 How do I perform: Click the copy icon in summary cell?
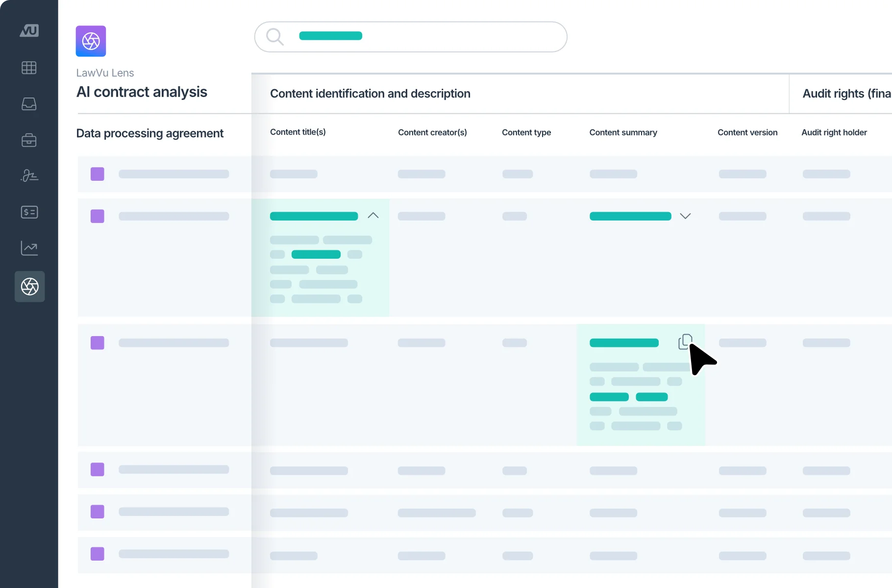pos(685,342)
